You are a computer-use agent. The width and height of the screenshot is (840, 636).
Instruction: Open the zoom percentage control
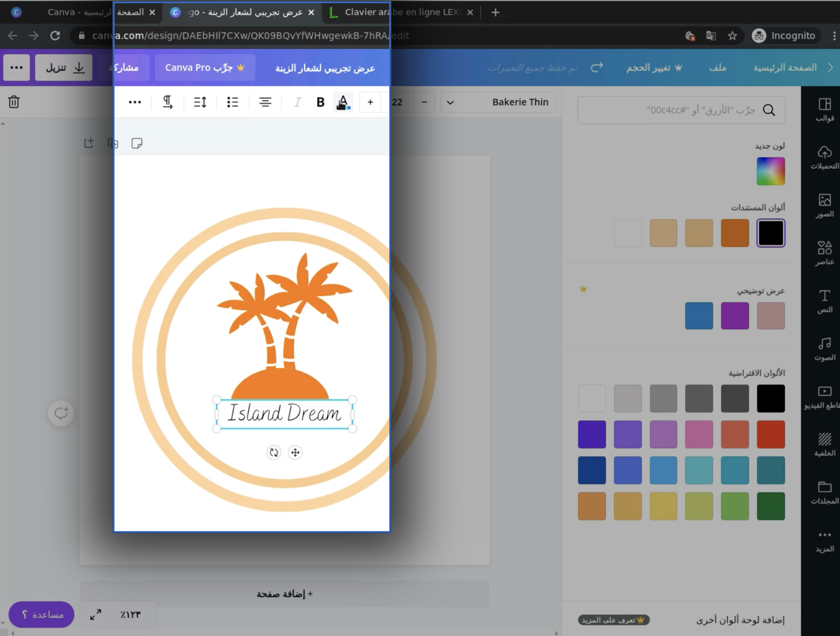click(130, 615)
